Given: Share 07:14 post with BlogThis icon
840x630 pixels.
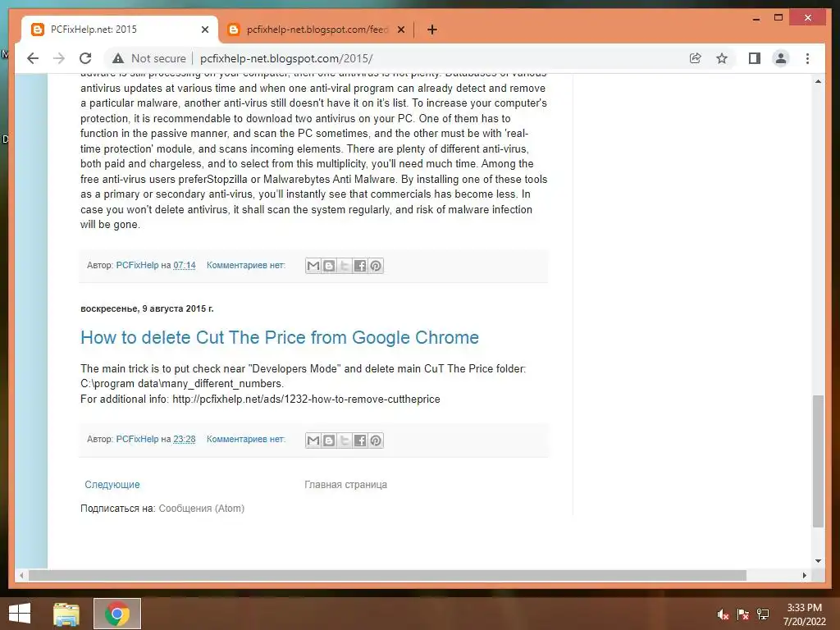Looking at the screenshot, I should pos(329,266).
